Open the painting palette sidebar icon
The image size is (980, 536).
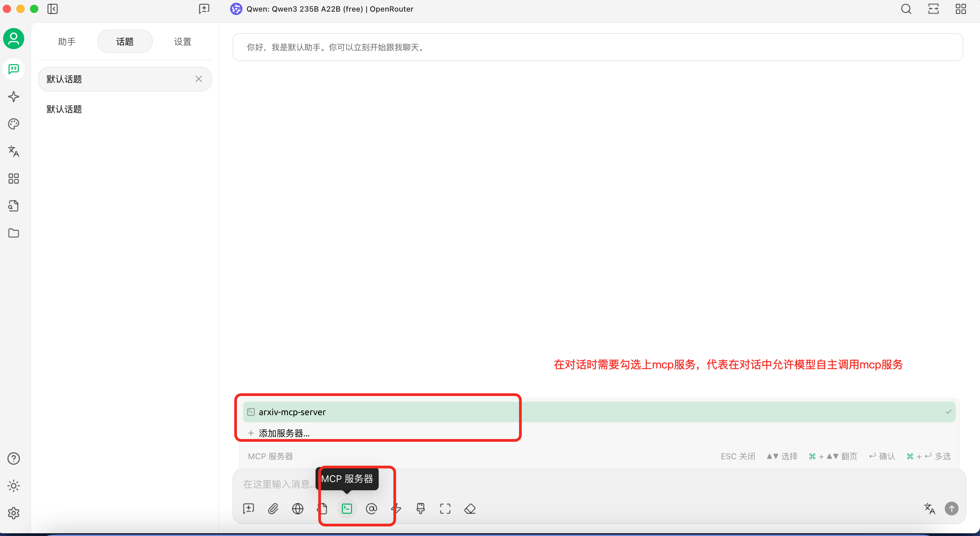tap(14, 124)
